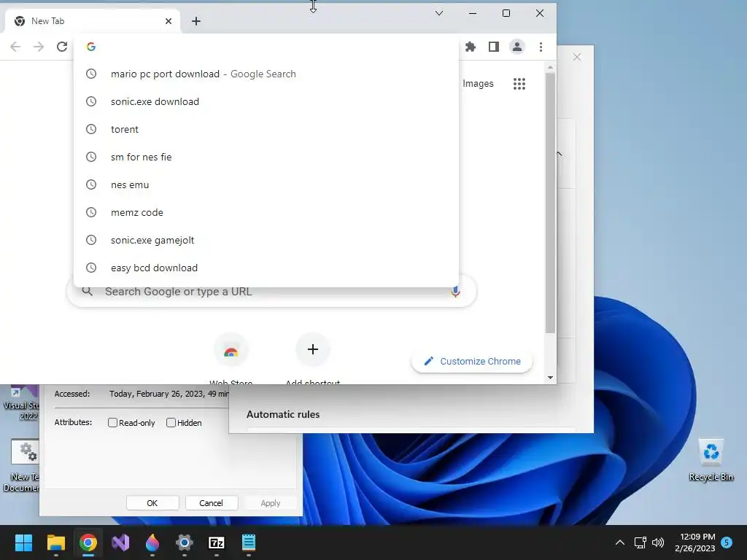Screen dimensions: 747x560
Task: Close the New Tab tab
Action: 169,21
